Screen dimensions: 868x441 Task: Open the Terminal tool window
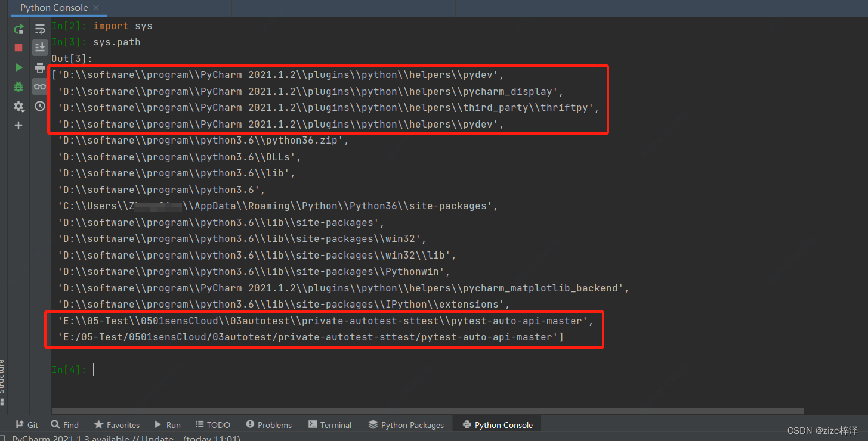click(329, 424)
